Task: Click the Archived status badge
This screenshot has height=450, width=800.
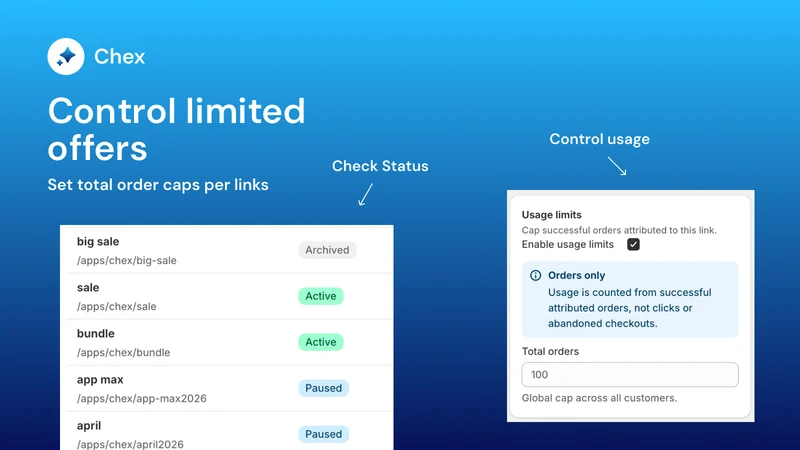Action: coord(327,250)
